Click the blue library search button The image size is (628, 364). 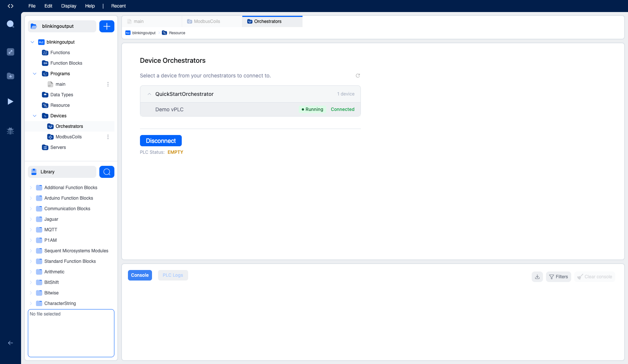107,172
